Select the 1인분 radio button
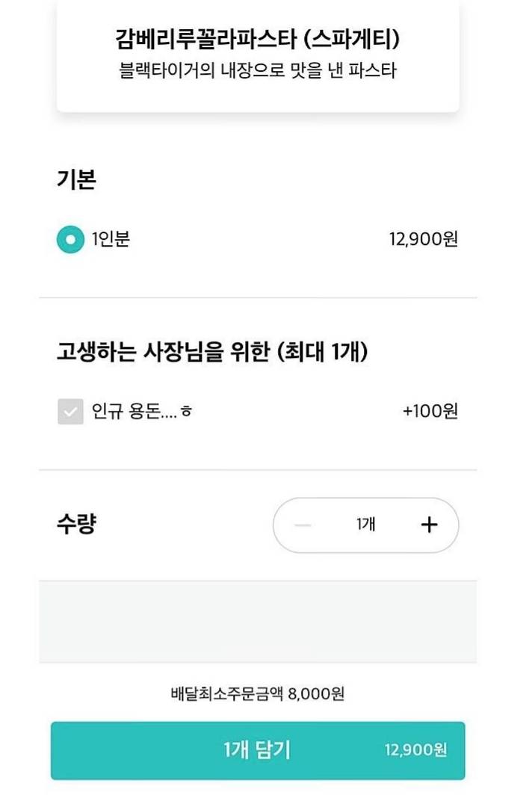The width and height of the screenshot is (532, 801). tap(70, 240)
